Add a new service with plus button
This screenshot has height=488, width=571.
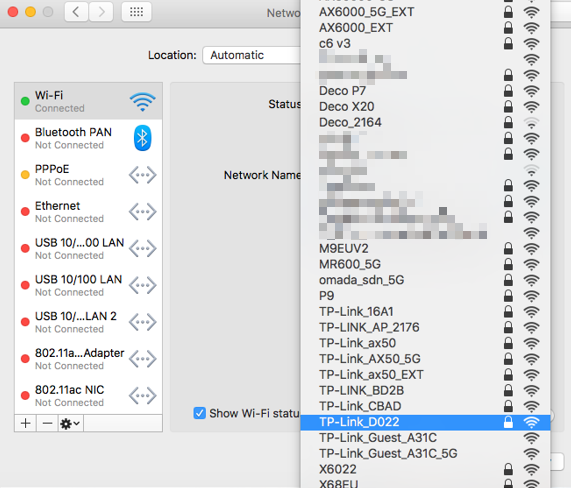pyautogui.click(x=25, y=423)
